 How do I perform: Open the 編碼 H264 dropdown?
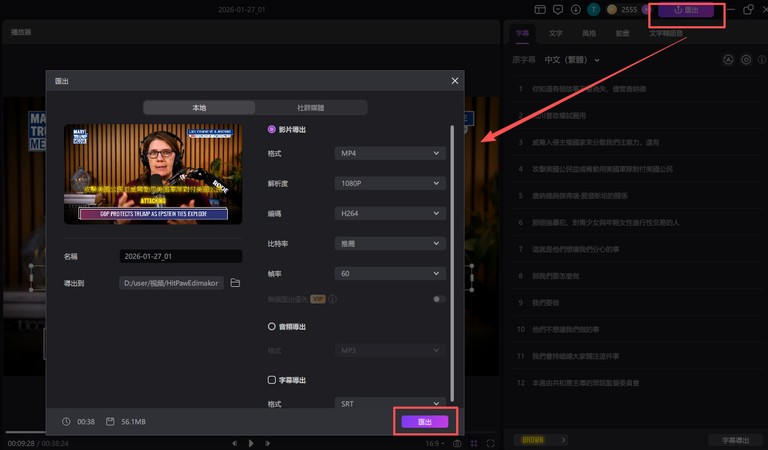click(x=389, y=214)
